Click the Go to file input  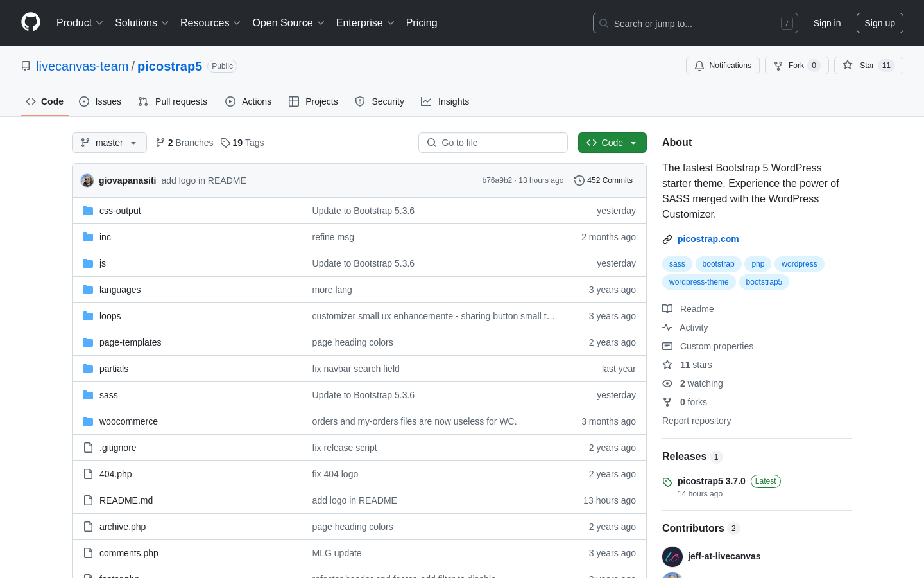(x=493, y=143)
